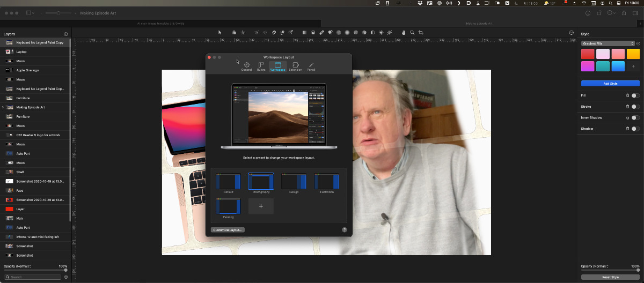644x283 pixels.
Task: Switch to the General preferences tab
Action: point(246,66)
